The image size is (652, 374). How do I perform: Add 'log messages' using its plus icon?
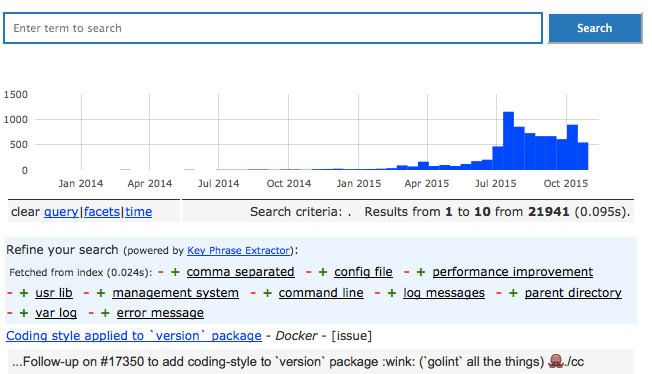392,293
